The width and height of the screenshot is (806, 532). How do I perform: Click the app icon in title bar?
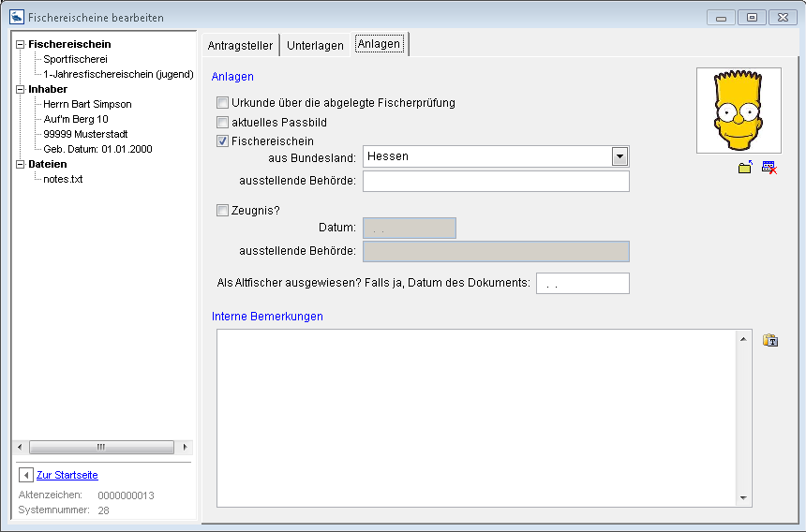(17, 17)
